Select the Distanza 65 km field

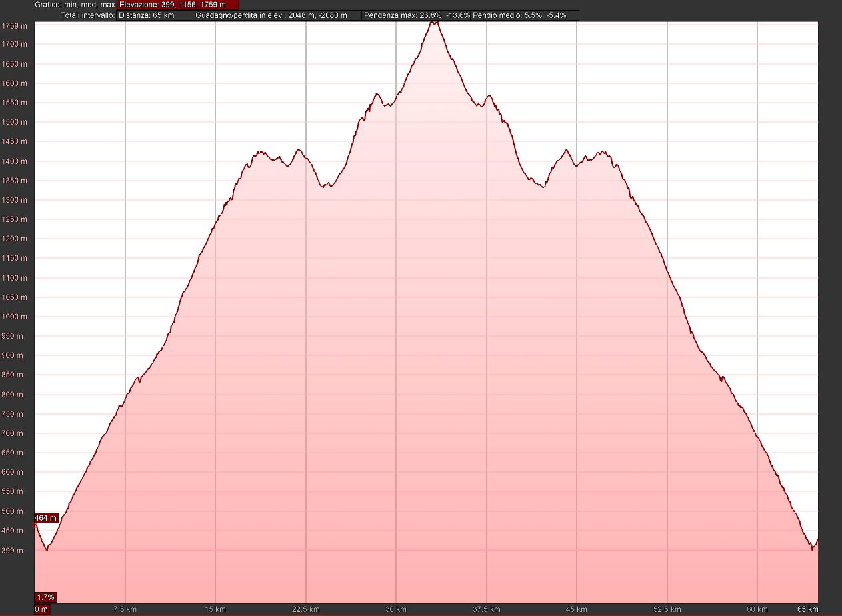click(155, 15)
